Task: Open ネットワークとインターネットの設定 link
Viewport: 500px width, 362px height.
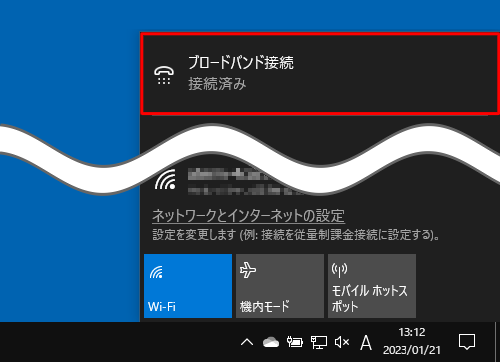Action: (248, 215)
